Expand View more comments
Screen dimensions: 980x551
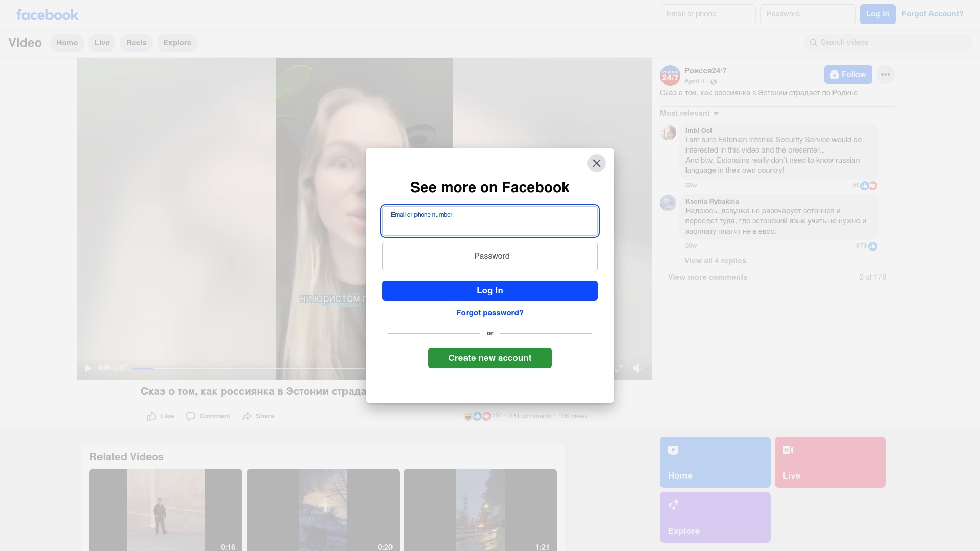[x=707, y=277]
